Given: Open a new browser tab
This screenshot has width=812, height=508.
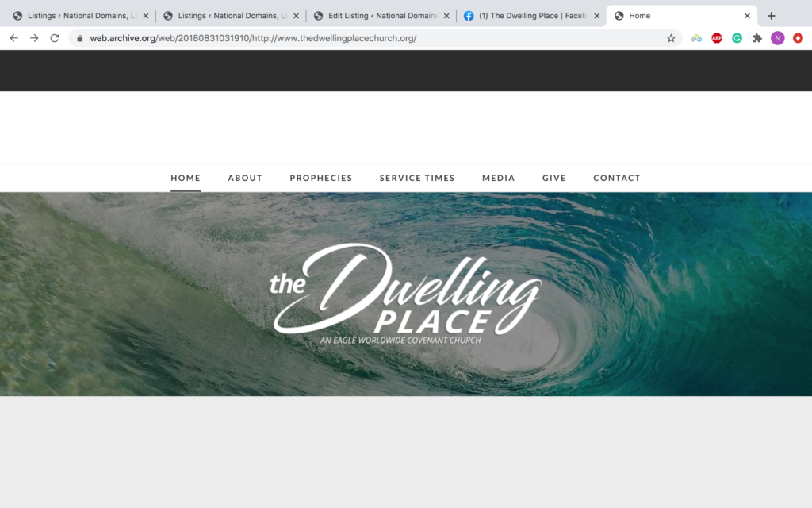Looking at the screenshot, I should [771, 16].
